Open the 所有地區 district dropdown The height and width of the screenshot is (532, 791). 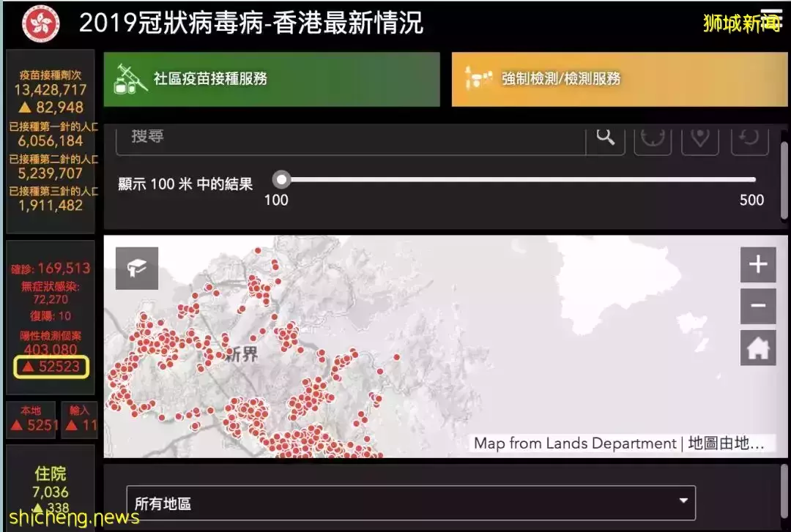[x=410, y=503]
